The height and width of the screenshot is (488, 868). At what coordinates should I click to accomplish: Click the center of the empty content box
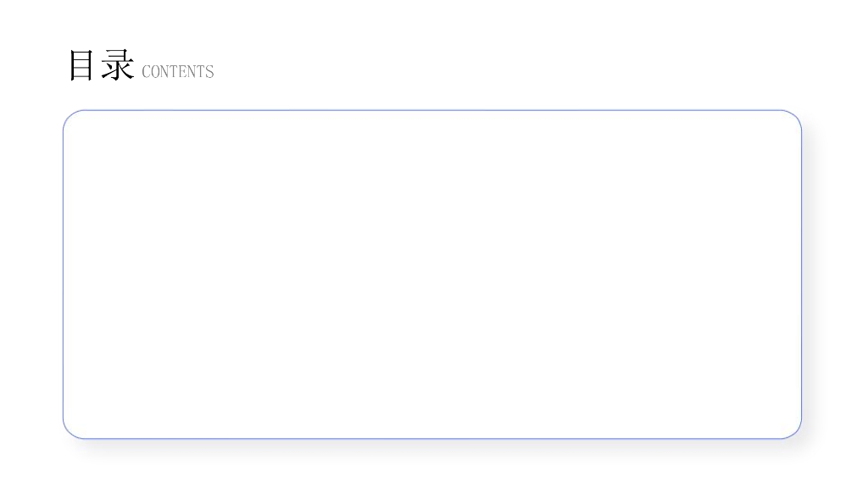pos(432,274)
